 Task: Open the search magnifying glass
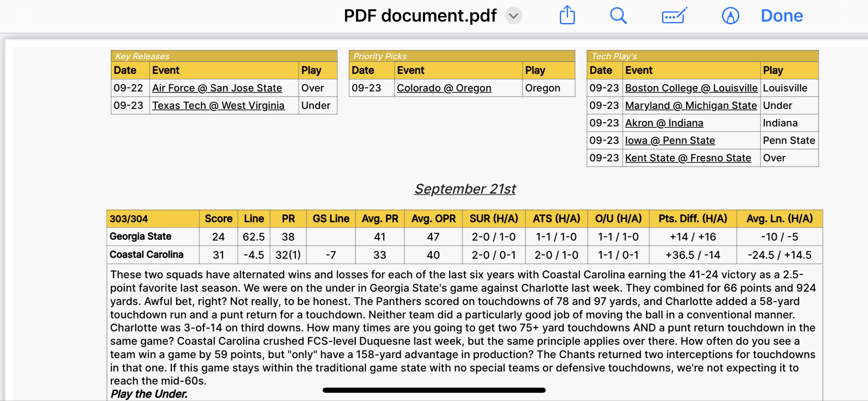pyautogui.click(x=618, y=16)
